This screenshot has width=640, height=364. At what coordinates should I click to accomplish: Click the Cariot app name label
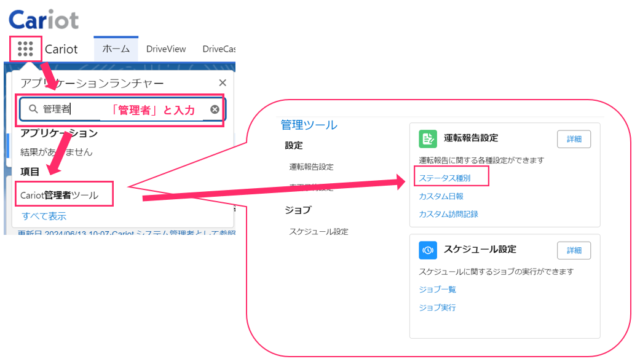tap(61, 49)
